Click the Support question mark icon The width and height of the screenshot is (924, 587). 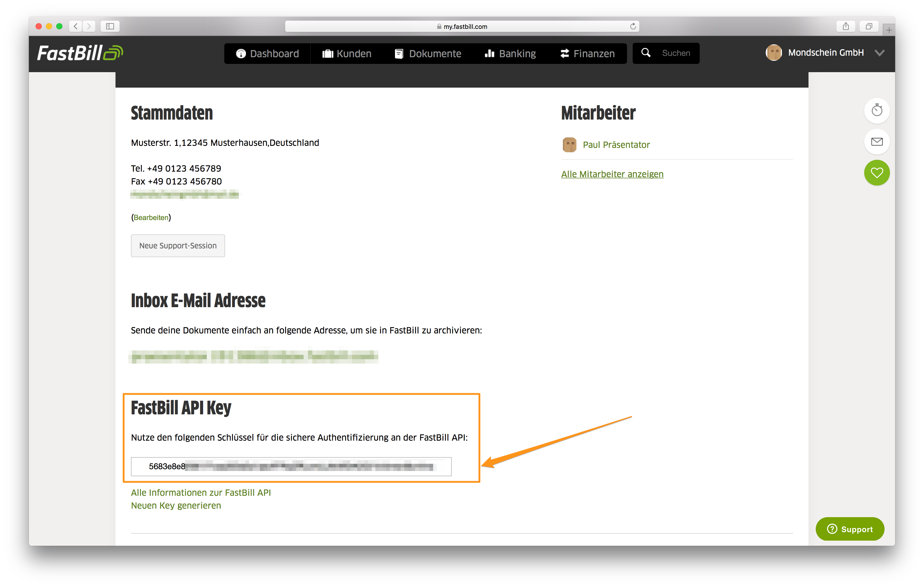click(x=832, y=529)
